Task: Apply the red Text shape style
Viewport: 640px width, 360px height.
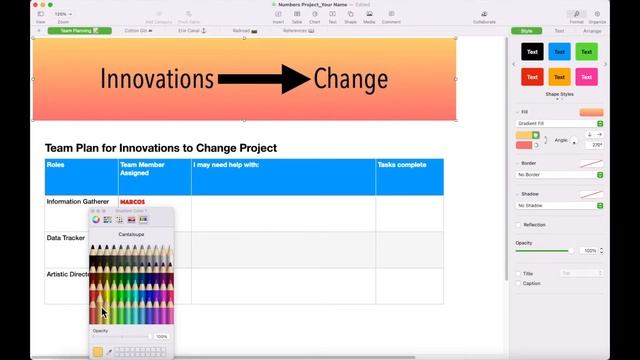Action: [x=532, y=77]
